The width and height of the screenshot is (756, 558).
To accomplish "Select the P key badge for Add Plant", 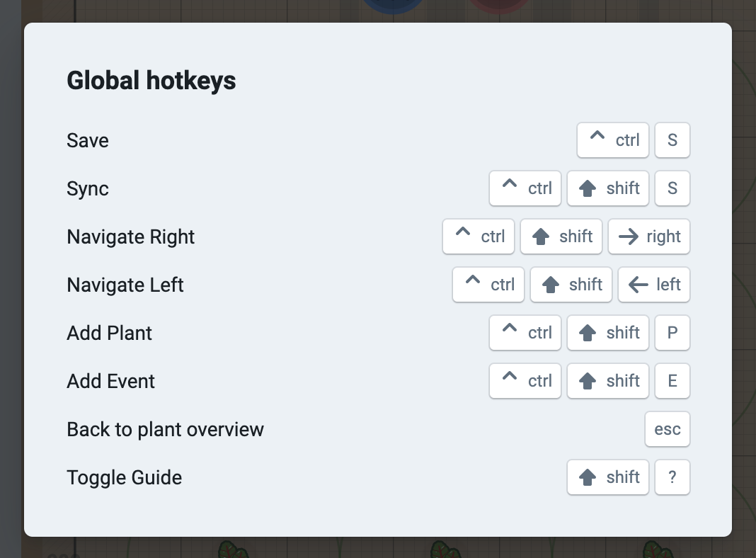I will pyautogui.click(x=672, y=333).
